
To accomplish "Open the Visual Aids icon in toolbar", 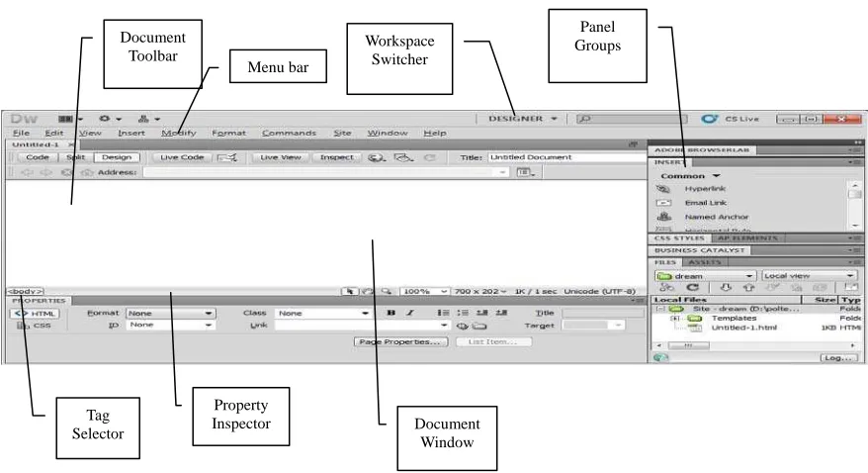I will pos(403,158).
